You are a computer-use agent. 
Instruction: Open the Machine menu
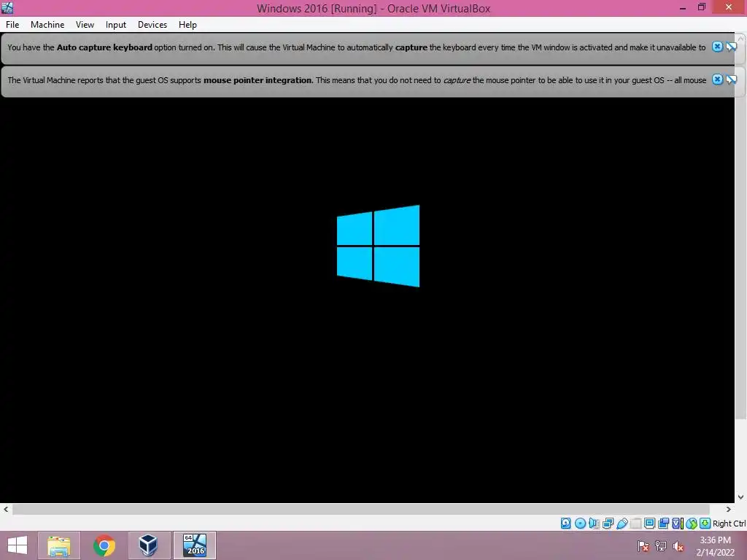pos(47,25)
